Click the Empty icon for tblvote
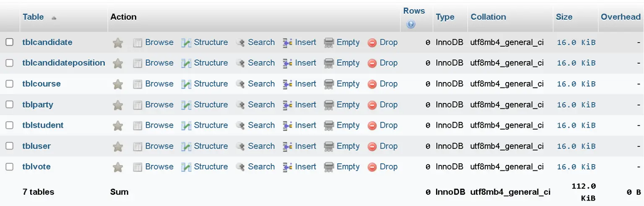The width and height of the screenshot is (644, 206). [329, 167]
